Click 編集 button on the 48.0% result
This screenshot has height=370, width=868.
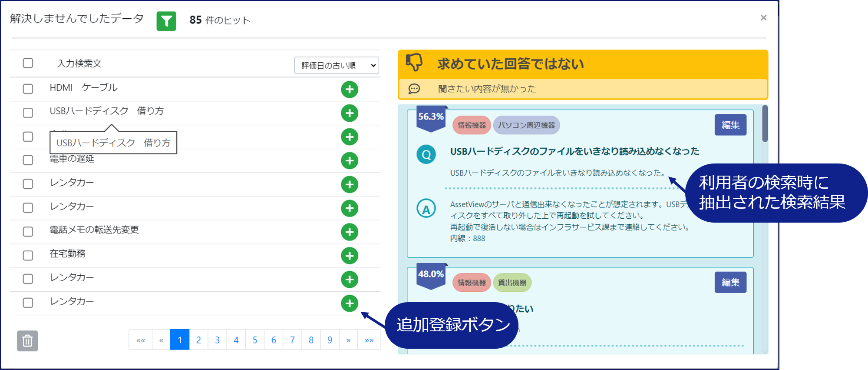pyautogui.click(x=730, y=283)
